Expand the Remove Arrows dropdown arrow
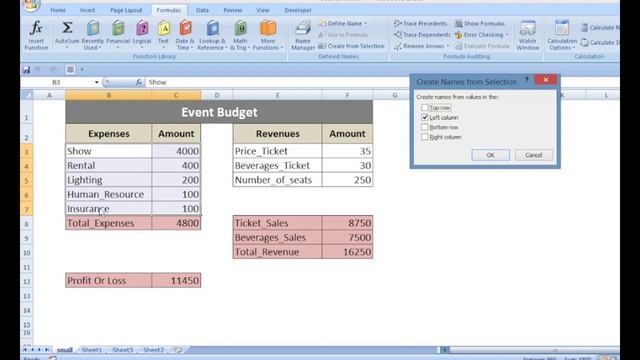This screenshot has height=360, width=640. click(x=448, y=46)
